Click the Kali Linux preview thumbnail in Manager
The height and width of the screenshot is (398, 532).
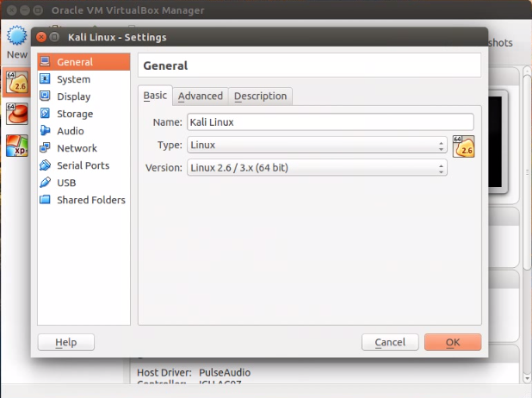coord(498,142)
